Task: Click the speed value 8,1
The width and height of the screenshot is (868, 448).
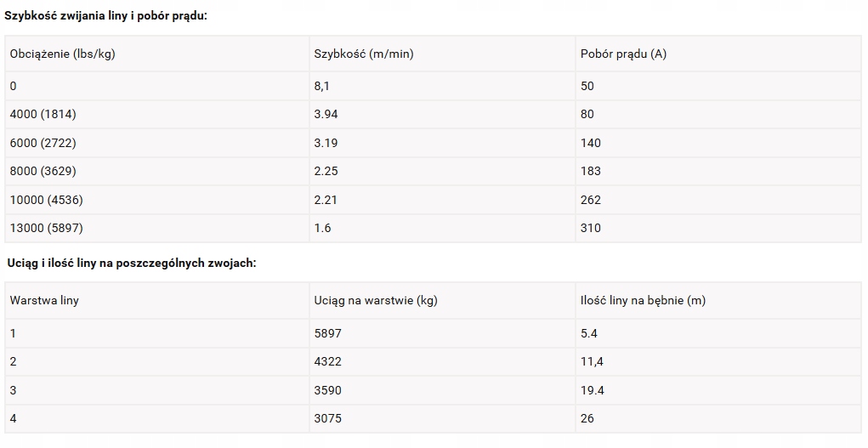Action: [x=323, y=86]
